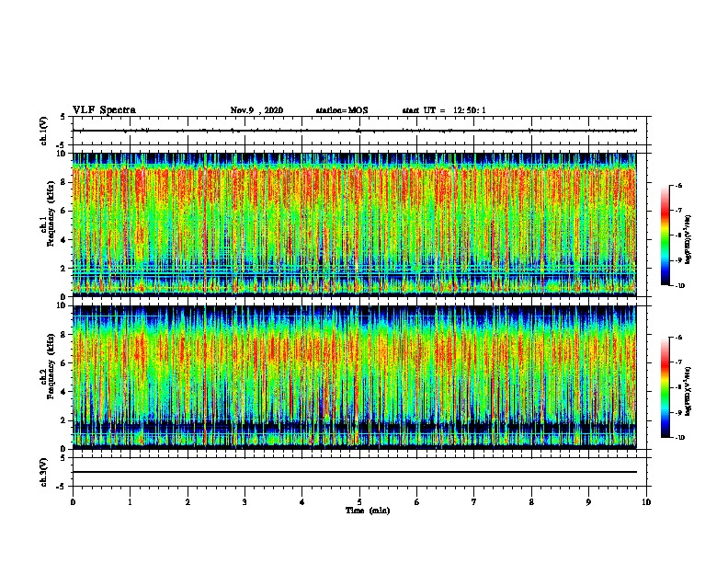The width and height of the screenshot is (728, 563).
Task: Click the ch.2 spectrogram panel
Action: point(354,377)
